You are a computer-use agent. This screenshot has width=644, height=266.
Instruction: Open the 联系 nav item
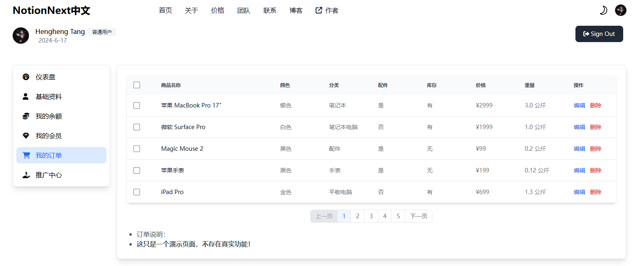tap(270, 10)
